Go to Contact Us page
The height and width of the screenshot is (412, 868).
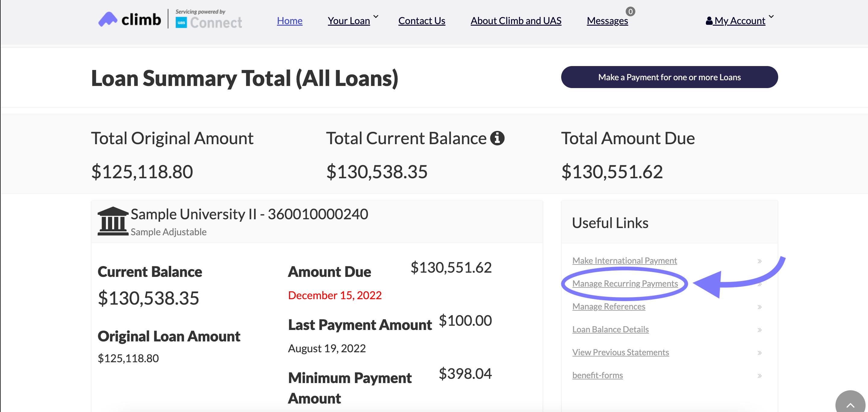[422, 21]
